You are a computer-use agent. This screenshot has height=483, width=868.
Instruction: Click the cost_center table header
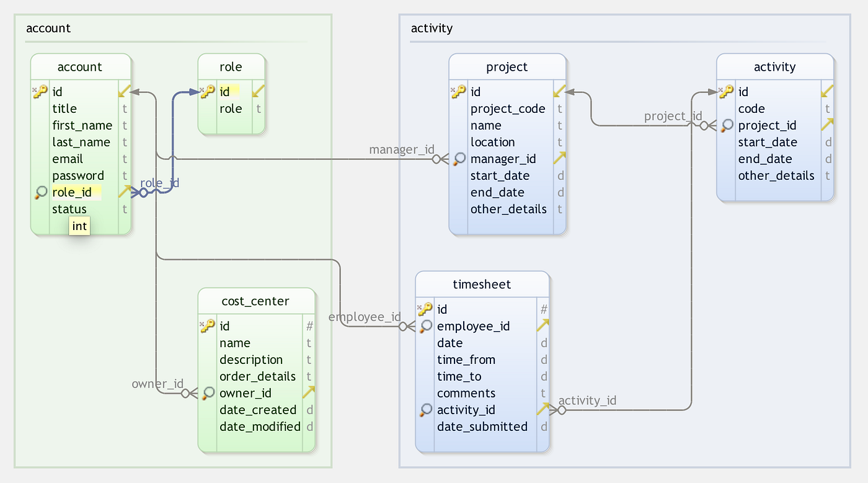tap(256, 301)
